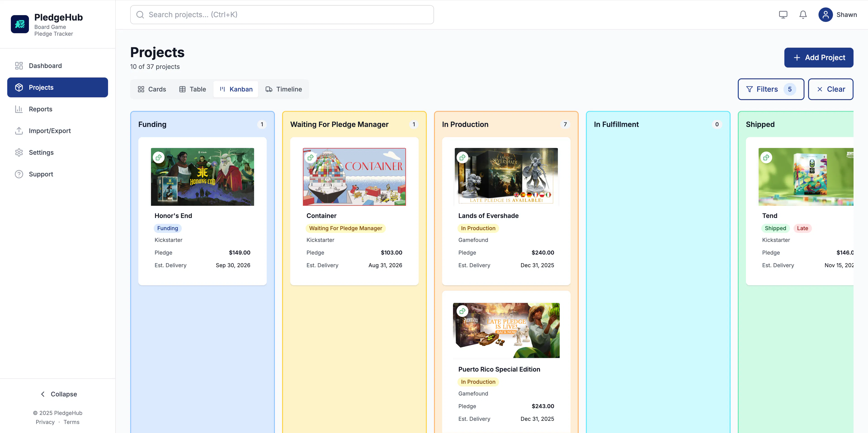The height and width of the screenshot is (433, 868).
Task: Click In Fulfillment count badge 0
Action: pos(717,125)
